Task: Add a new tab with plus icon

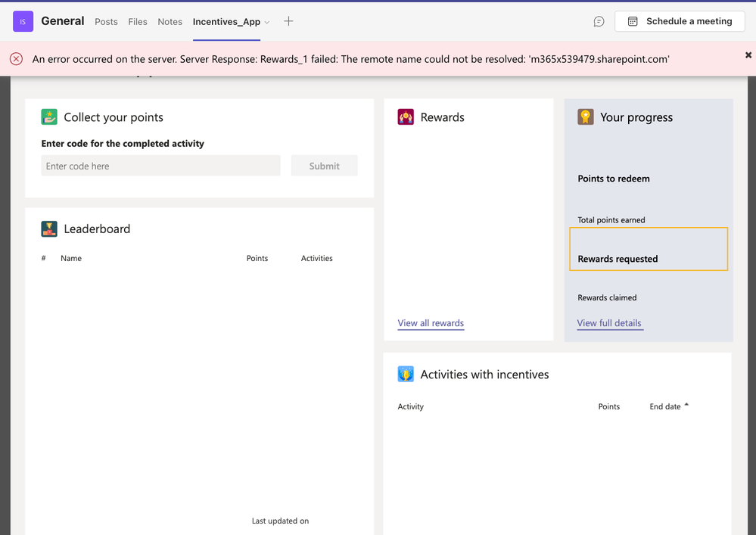Action: point(288,21)
